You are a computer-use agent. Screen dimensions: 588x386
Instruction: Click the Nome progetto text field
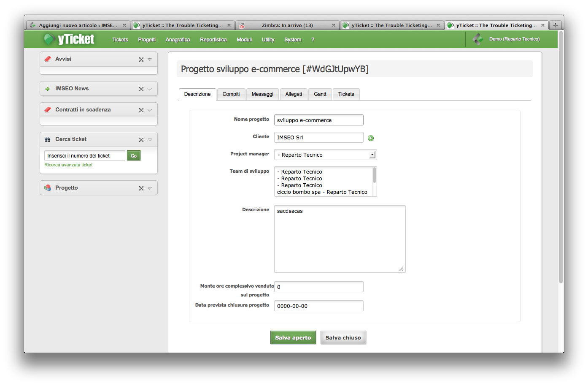[318, 120]
